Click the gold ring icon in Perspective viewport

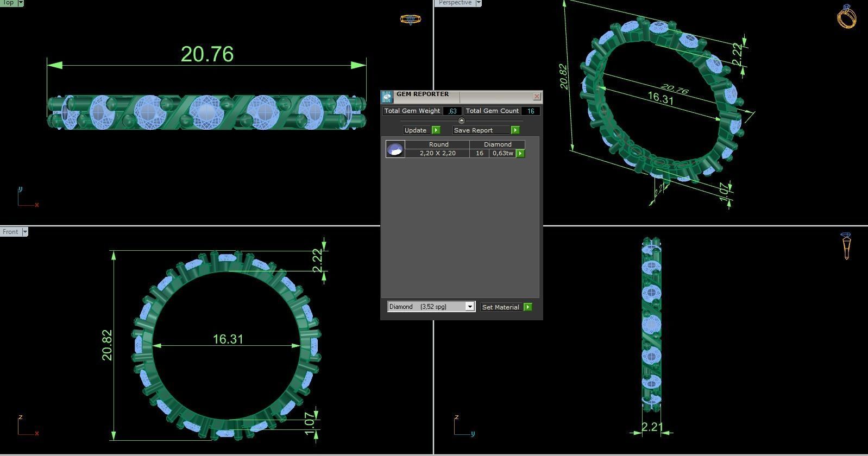[847, 16]
